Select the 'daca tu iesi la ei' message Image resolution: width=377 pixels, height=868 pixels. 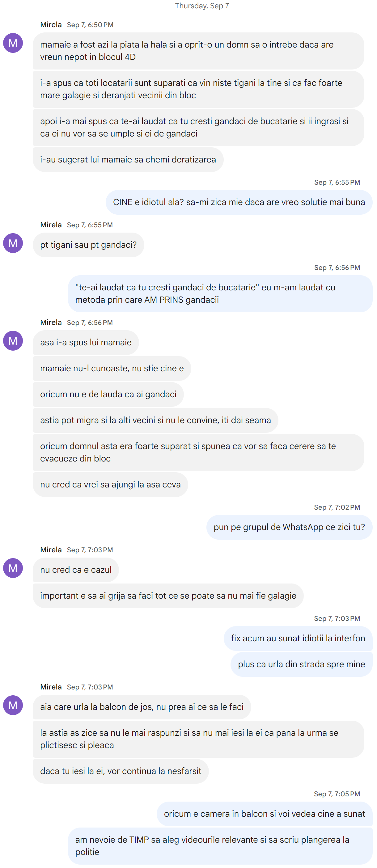click(121, 771)
